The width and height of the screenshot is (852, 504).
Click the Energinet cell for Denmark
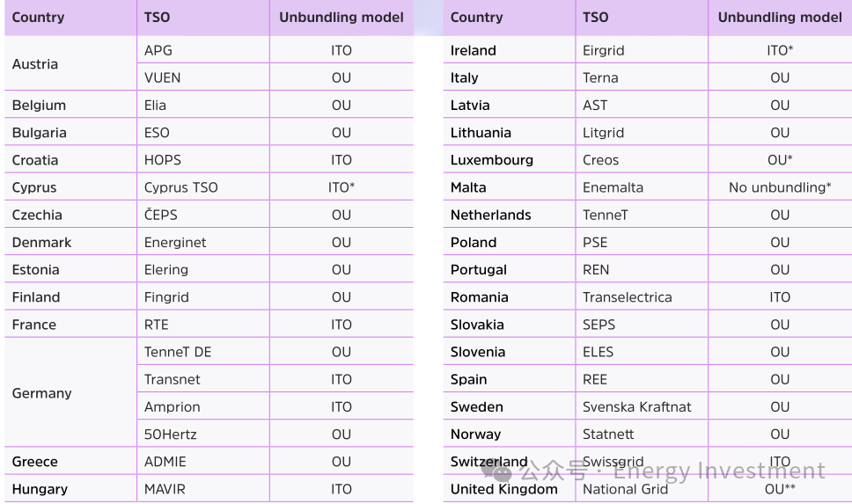click(175, 242)
